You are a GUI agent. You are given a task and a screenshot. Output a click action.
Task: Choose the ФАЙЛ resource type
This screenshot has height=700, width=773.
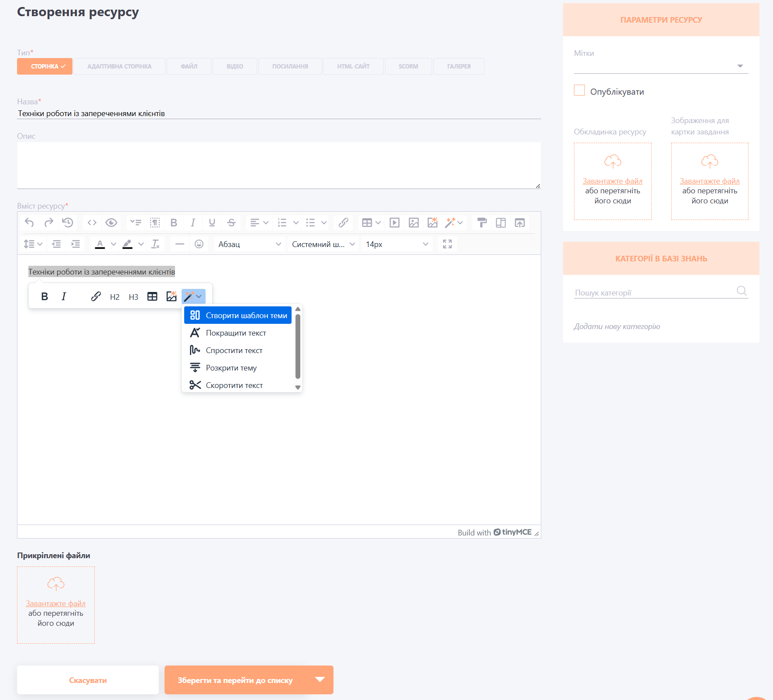tap(189, 66)
